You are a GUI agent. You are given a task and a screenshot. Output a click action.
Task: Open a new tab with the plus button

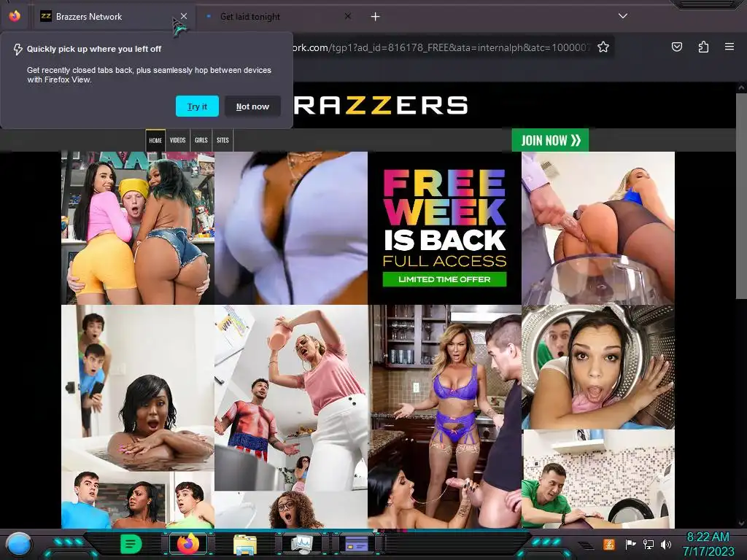376,17
